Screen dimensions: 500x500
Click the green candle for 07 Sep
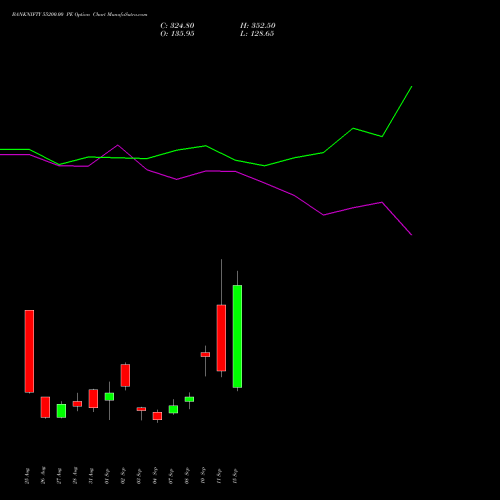(x=173, y=409)
